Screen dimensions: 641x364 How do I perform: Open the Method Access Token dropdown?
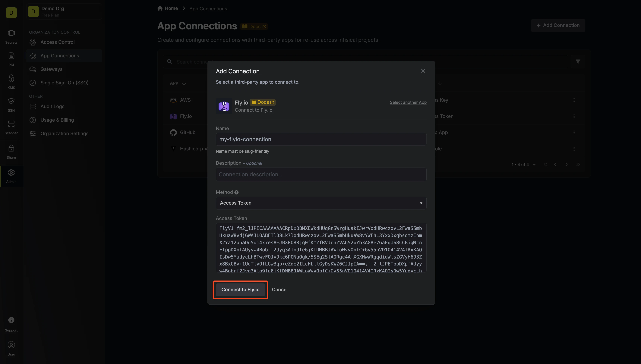(x=321, y=203)
